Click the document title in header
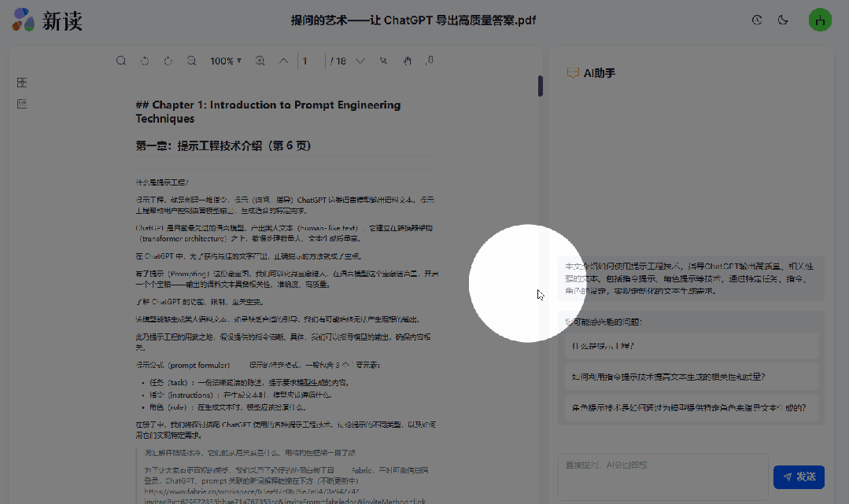 [x=413, y=20]
